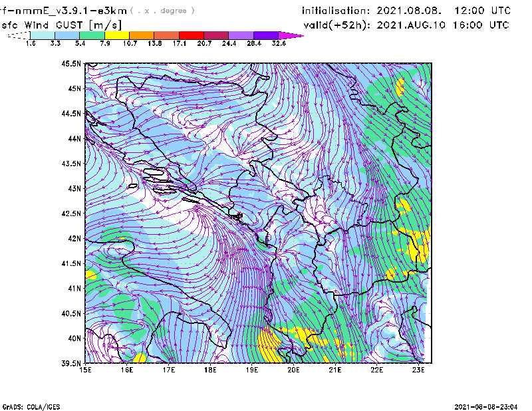This screenshot has height=411, width=532.
Task: Click the 22E longitude label
Action: (x=376, y=370)
